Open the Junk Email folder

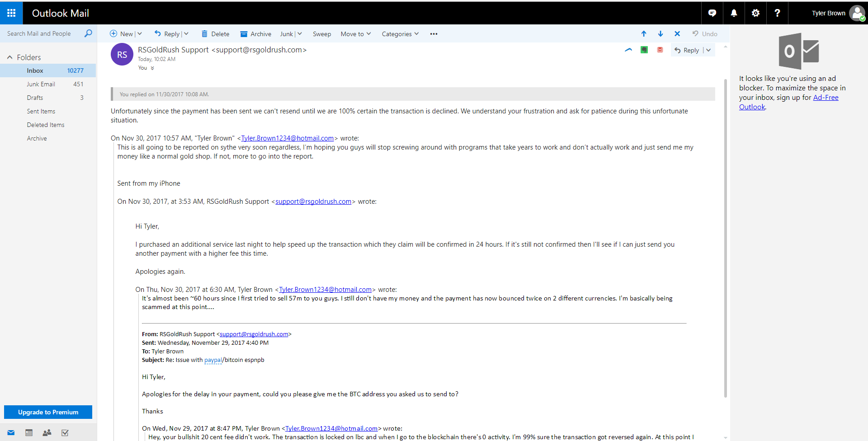click(48, 84)
